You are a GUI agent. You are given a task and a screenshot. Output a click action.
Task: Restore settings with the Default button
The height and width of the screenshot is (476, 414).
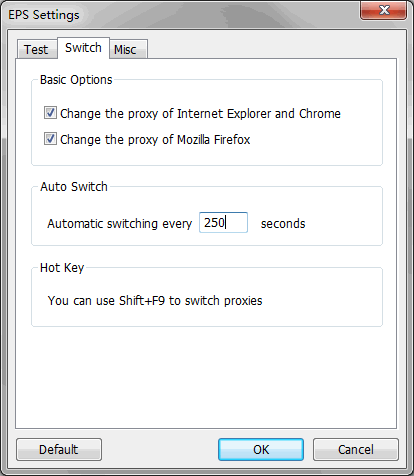[x=59, y=449]
